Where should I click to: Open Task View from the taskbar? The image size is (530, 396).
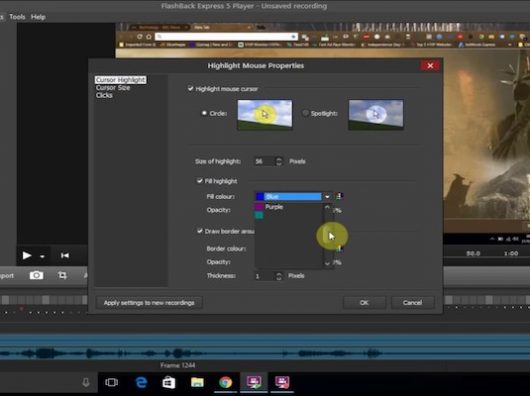111,382
